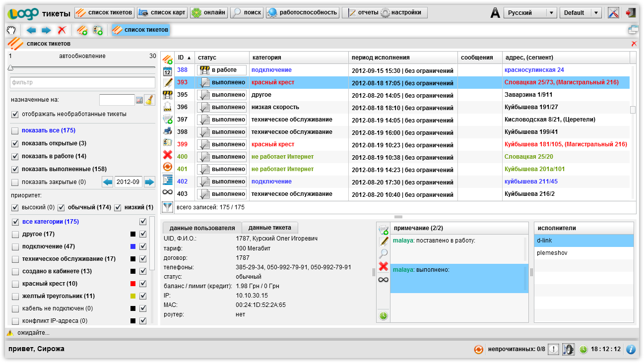This screenshot has height=363, width=644.
Task: Click the autoupdate interval slider
Action: click(11, 67)
